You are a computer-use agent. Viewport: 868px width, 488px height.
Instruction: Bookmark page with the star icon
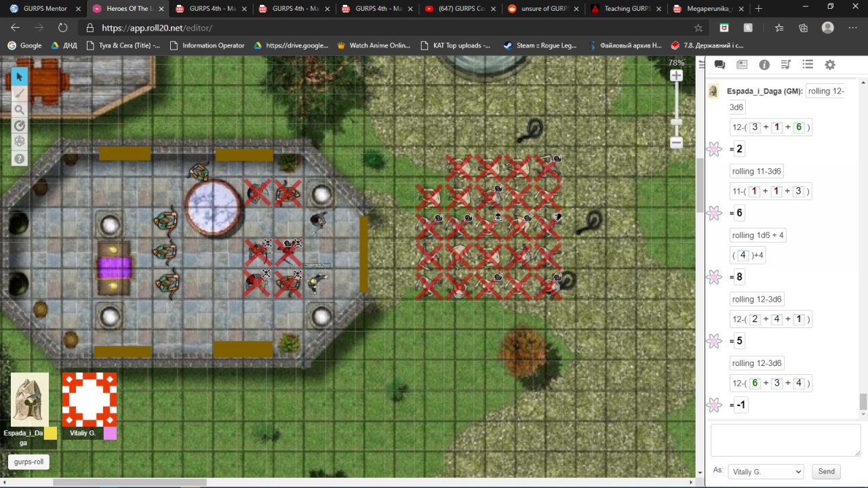pyautogui.click(x=698, y=28)
